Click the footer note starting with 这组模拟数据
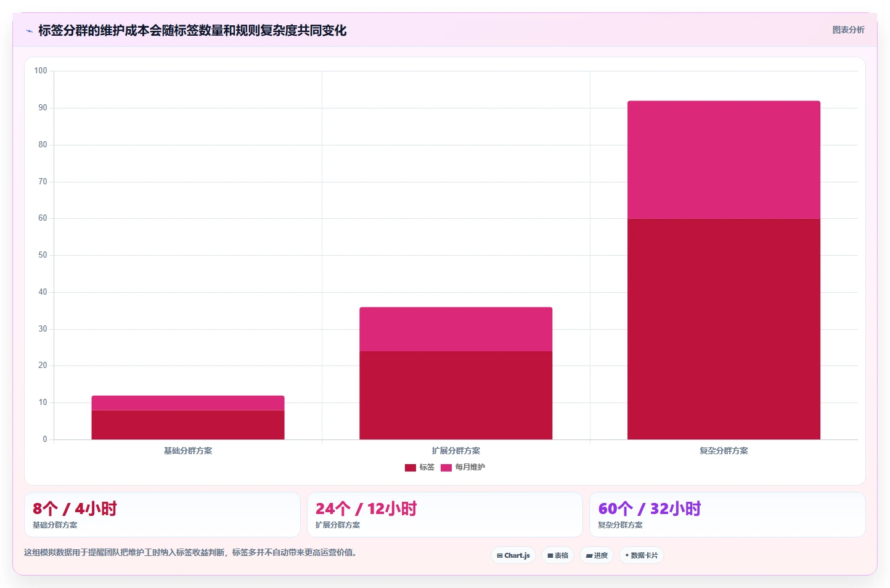 tap(190, 552)
